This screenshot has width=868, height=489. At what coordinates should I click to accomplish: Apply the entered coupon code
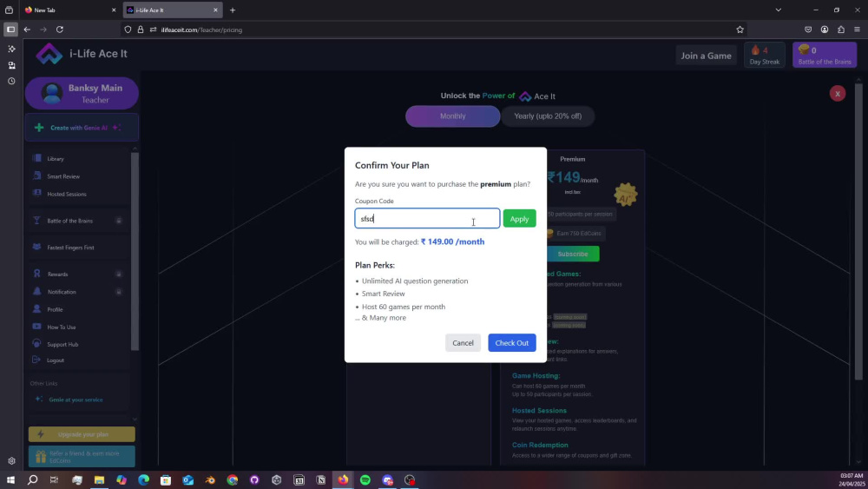[519, 219]
